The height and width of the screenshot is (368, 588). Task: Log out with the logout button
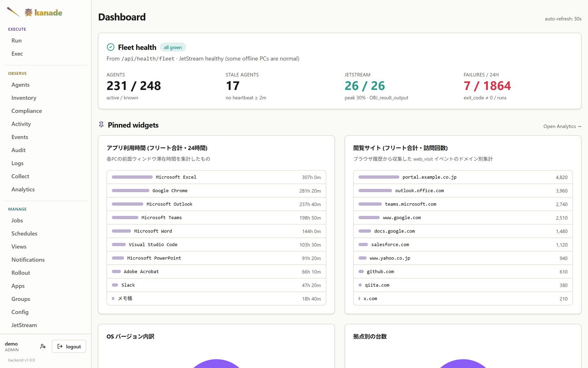pyautogui.click(x=69, y=346)
